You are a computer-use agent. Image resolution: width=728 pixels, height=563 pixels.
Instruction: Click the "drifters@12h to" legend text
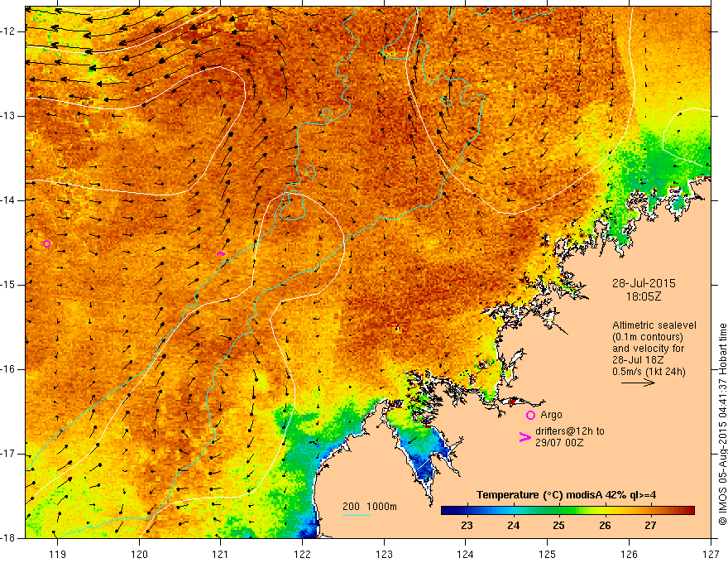pos(570,431)
